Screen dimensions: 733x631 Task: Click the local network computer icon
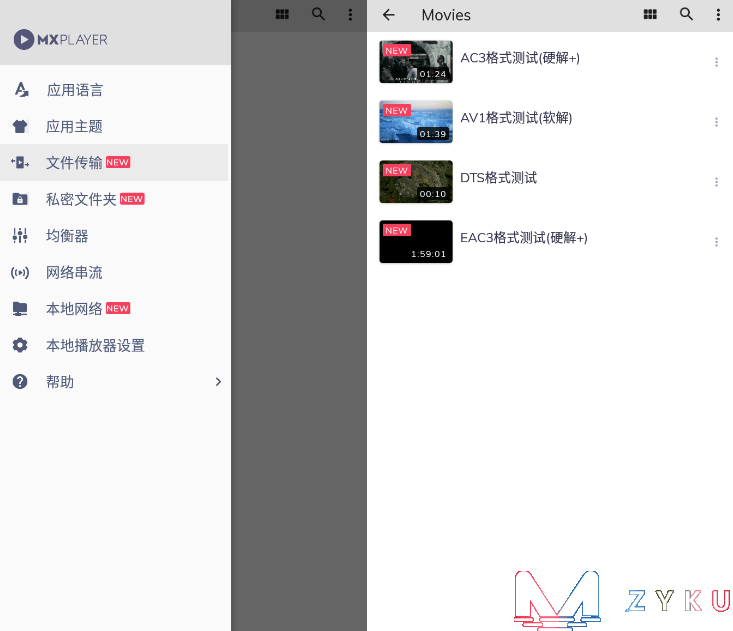pyautogui.click(x=20, y=308)
